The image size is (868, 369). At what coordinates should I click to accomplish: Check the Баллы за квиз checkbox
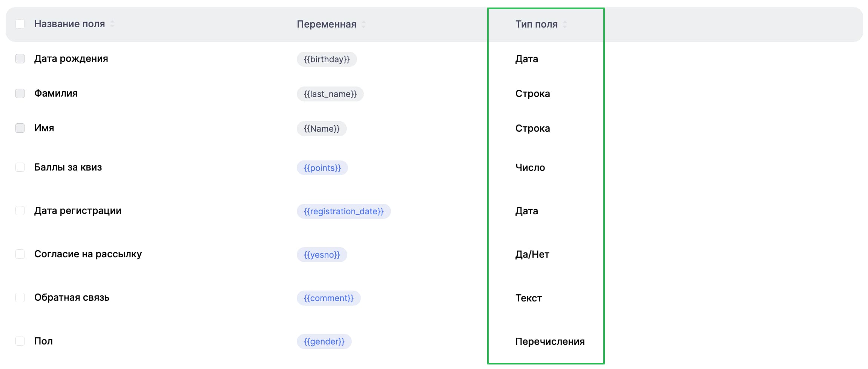pos(20,168)
